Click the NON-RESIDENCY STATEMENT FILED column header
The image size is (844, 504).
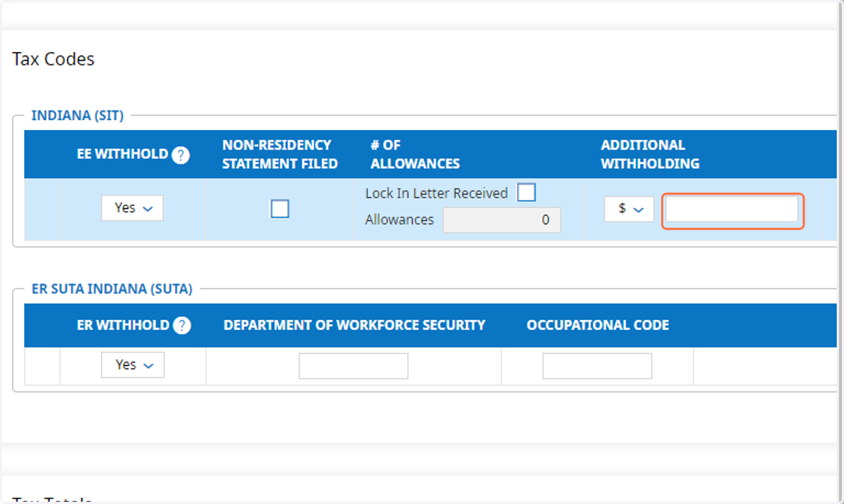pos(280,155)
